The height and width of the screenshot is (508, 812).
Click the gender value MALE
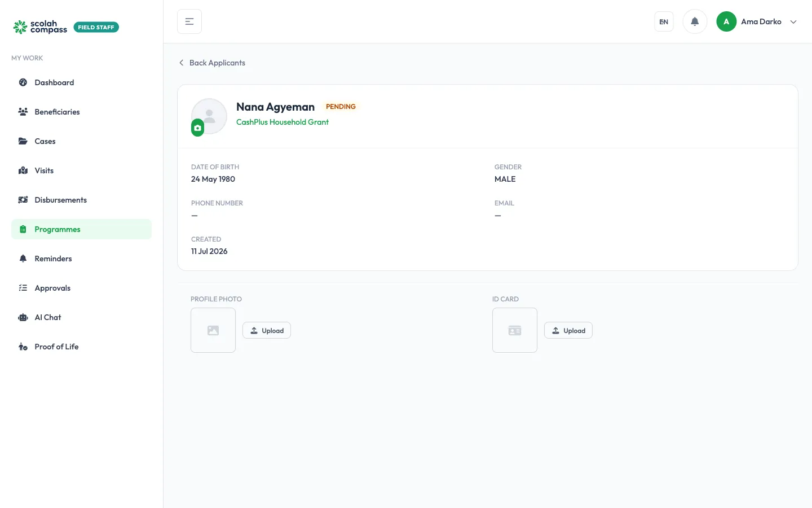pyautogui.click(x=505, y=179)
